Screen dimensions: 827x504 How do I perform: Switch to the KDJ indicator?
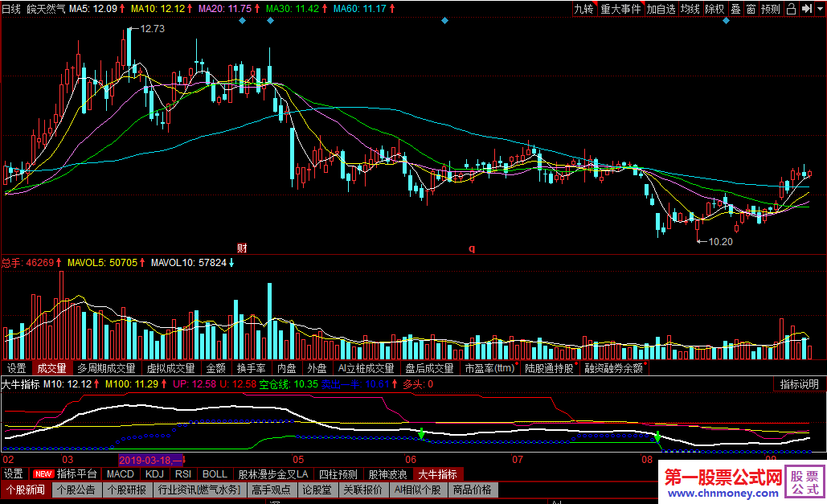(x=154, y=474)
